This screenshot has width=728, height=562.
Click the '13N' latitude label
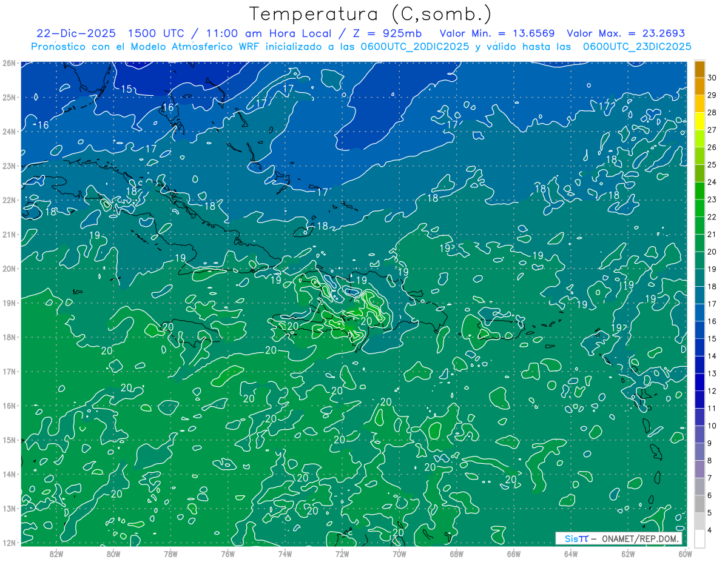click(x=8, y=508)
